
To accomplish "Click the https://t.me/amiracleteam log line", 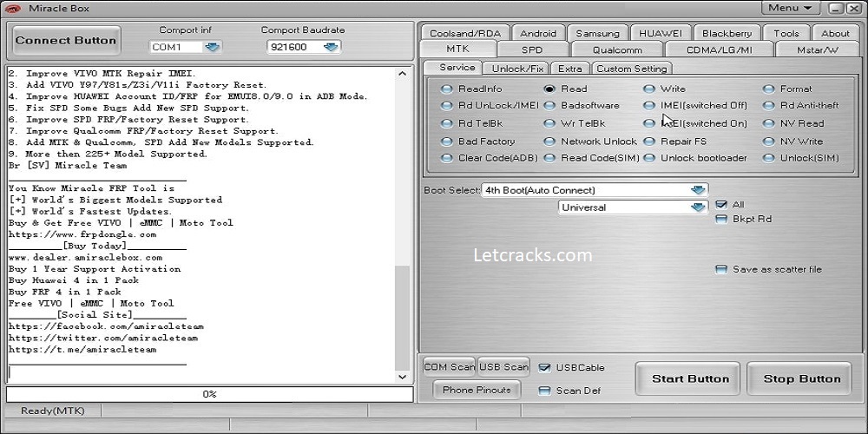I will (82, 349).
